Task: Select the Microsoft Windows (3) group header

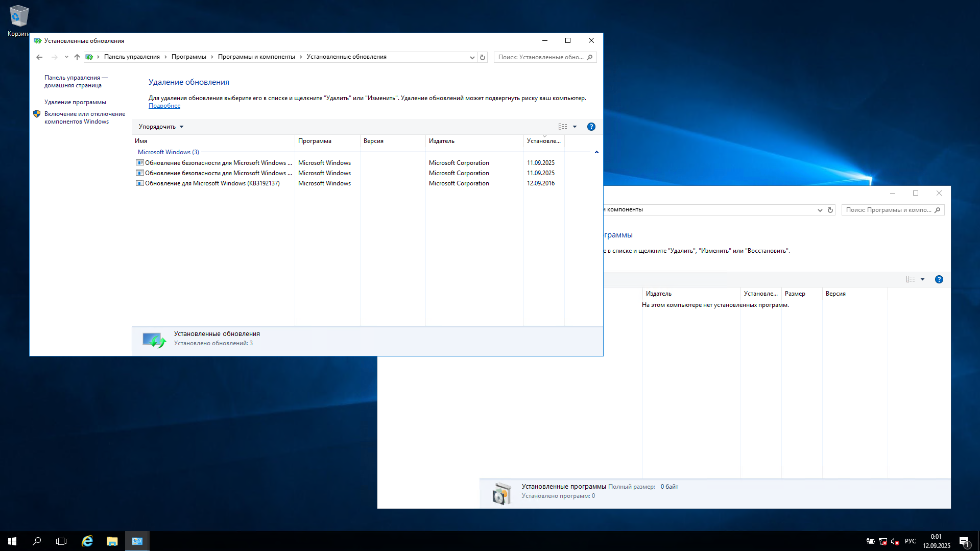Action: [x=169, y=152]
